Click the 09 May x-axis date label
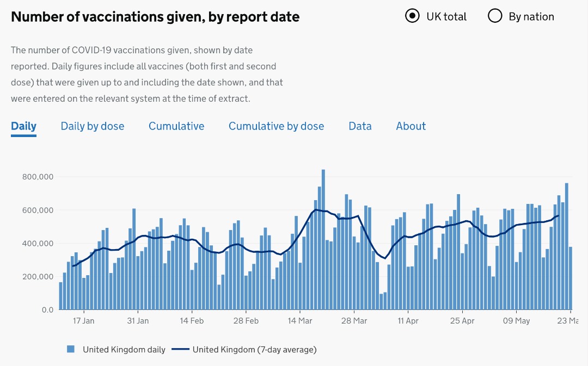588x366 pixels. [516, 321]
